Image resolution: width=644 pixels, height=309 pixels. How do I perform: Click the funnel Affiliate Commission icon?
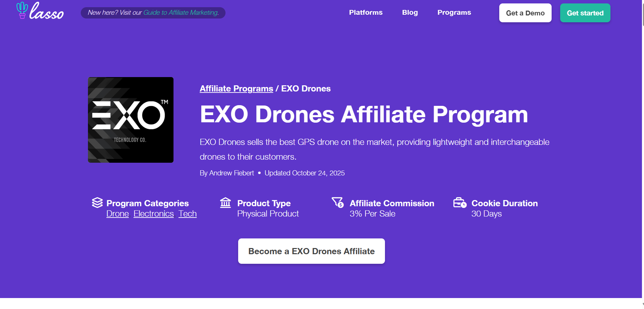tap(337, 202)
